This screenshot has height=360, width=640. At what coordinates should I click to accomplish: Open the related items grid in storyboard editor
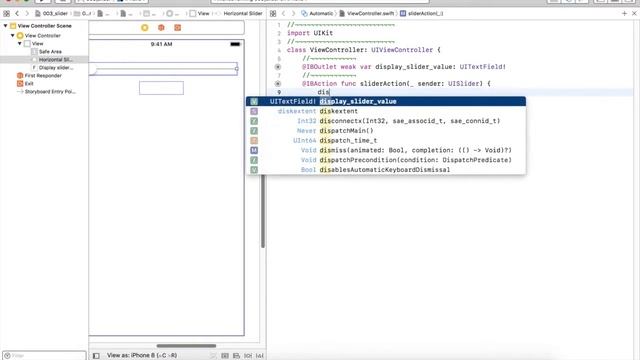tap(7, 13)
